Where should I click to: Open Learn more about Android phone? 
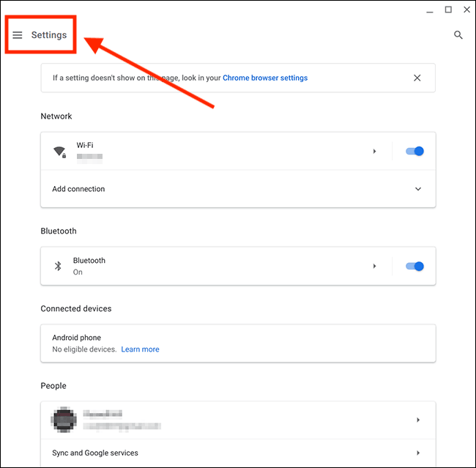coord(140,349)
